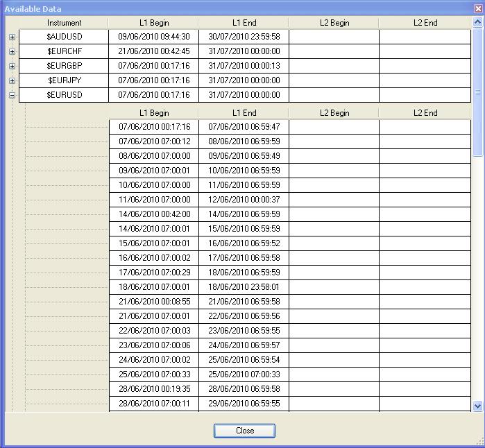Click the Instrument column header
This screenshot has width=485, height=448.
tap(64, 23)
